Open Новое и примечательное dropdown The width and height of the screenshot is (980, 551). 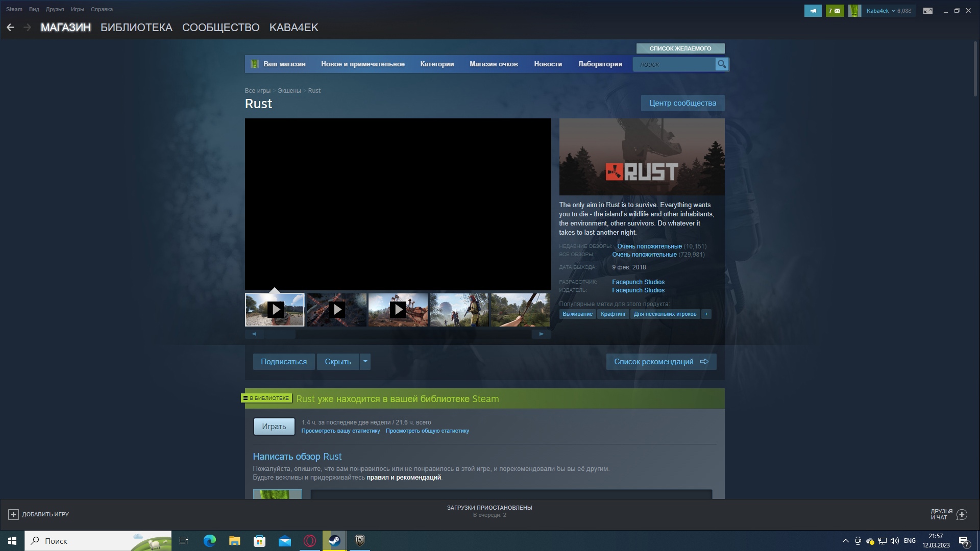coord(363,64)
